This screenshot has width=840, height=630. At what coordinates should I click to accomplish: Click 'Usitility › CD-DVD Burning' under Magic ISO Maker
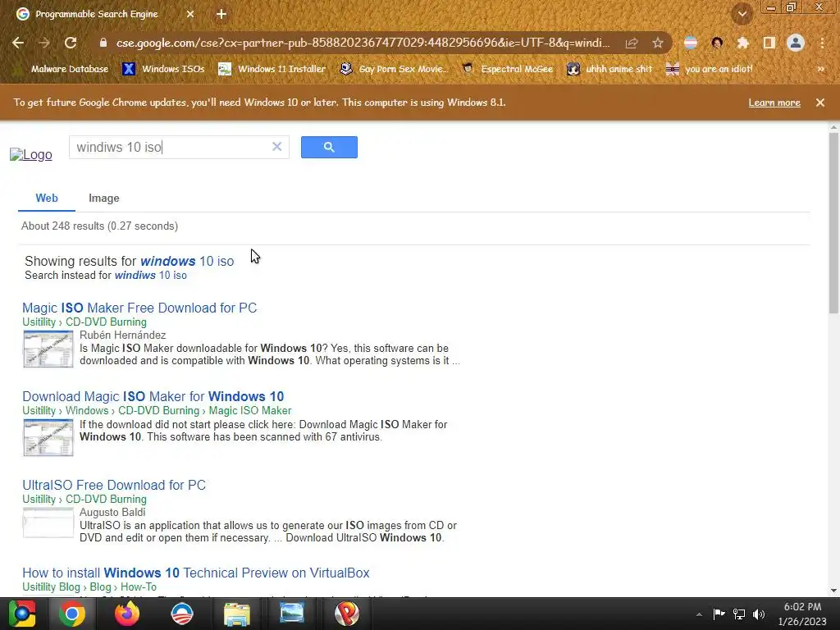(x=84, y=322)
